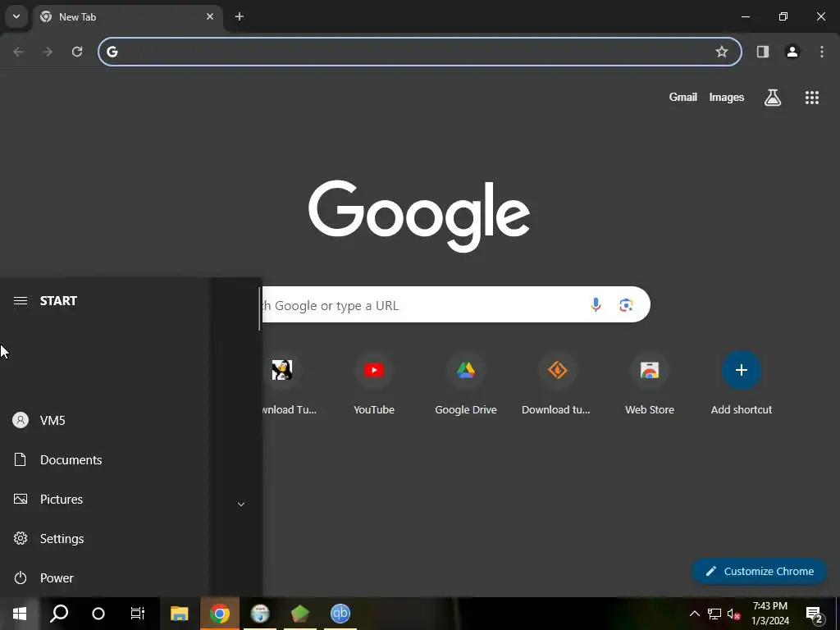
Task: Open the globe download app on taskbar
Action: pyautogui.click(x=260, y=614)
